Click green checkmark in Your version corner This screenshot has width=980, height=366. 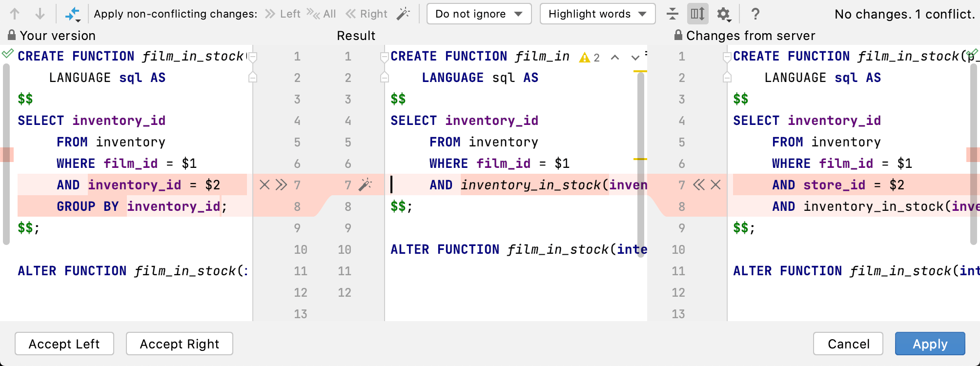click(x=7, y=53)
